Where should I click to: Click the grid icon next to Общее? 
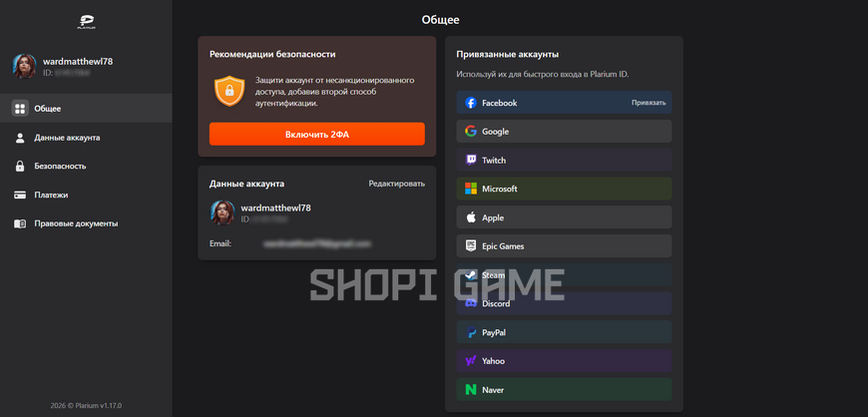tap(20, 108)
